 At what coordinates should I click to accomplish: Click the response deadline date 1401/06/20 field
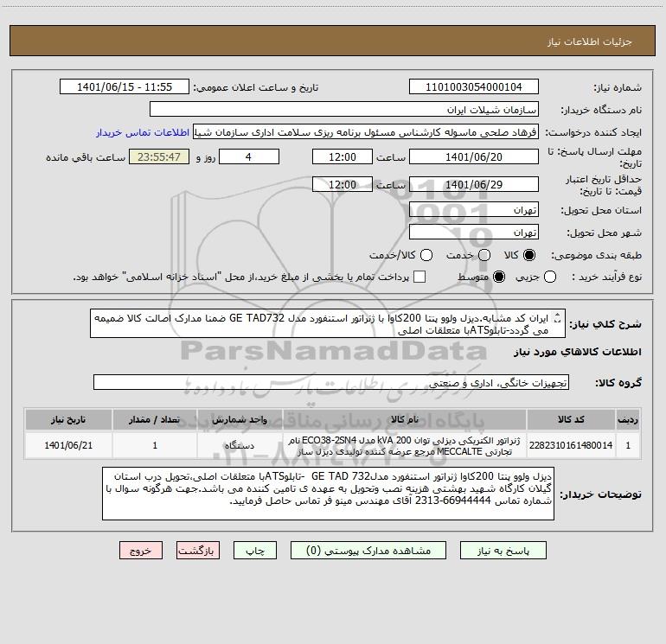click(x=474, y=157)
